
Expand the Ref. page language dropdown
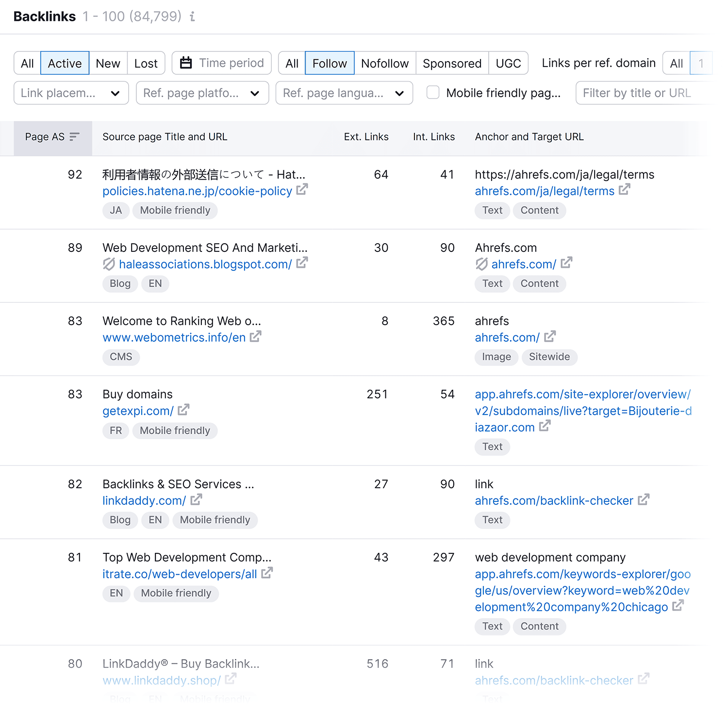pyautogui.click(x=344, y=93)
